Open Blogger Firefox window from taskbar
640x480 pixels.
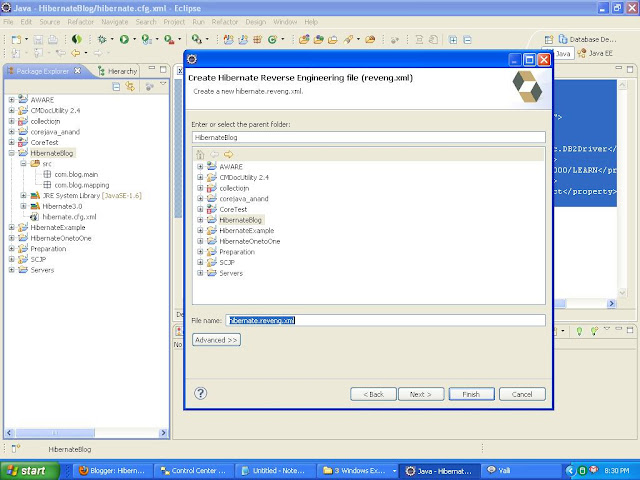tap(113, 471)
